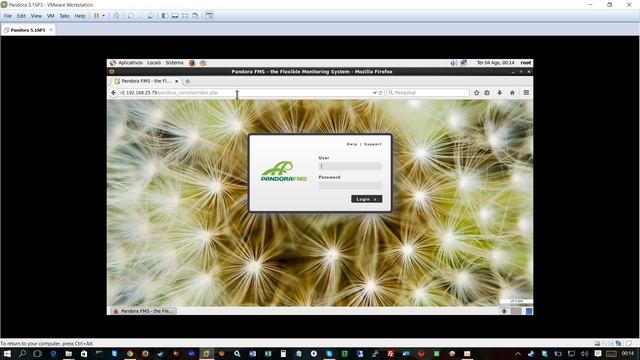The width and height of the screenshot is (640, 360).
Task: Open a new Firefox tab with plus
Action: [x=187, y=82]
